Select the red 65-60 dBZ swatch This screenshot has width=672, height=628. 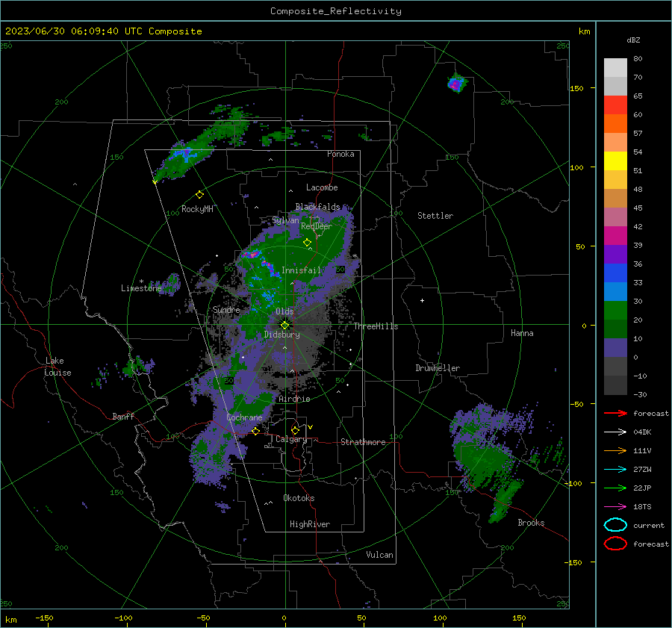click(x=615, y=105)
